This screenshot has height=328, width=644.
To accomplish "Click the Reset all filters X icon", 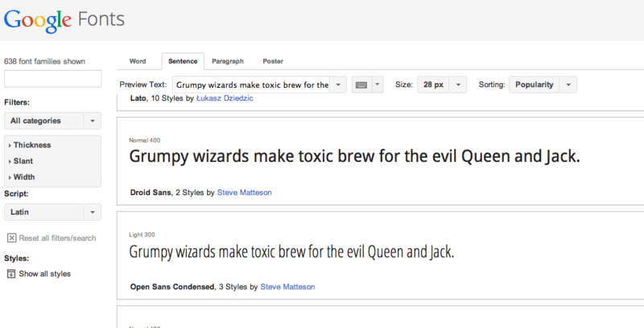I will [x=11, y=238].
